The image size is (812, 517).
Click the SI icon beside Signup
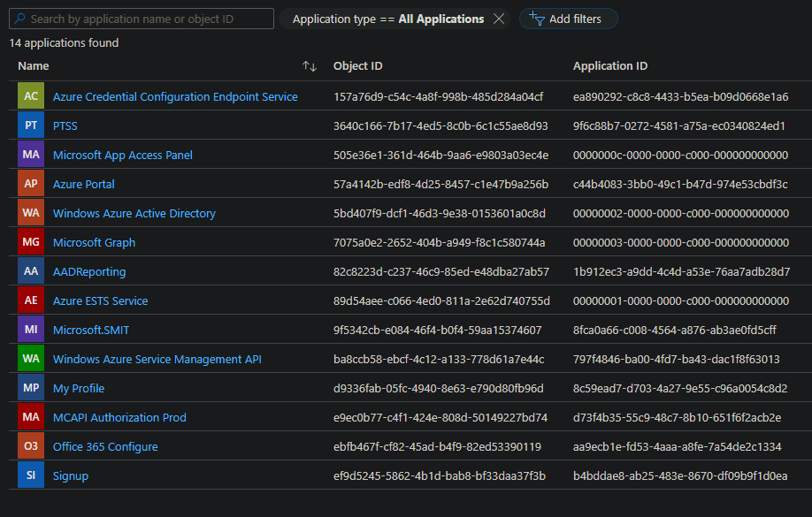(x=31, y=475)
